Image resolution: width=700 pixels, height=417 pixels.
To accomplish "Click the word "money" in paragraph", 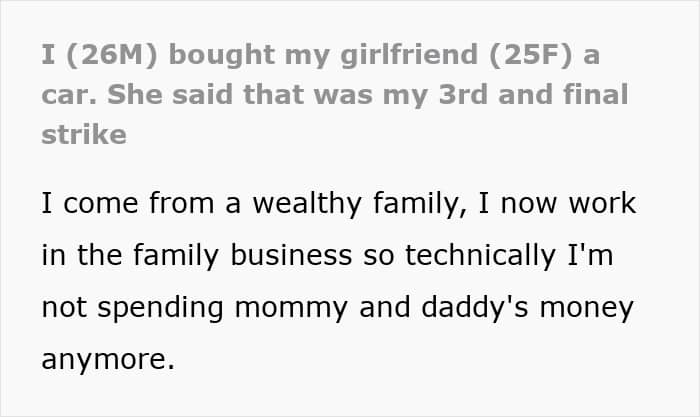I will click(x=594, y=306).
